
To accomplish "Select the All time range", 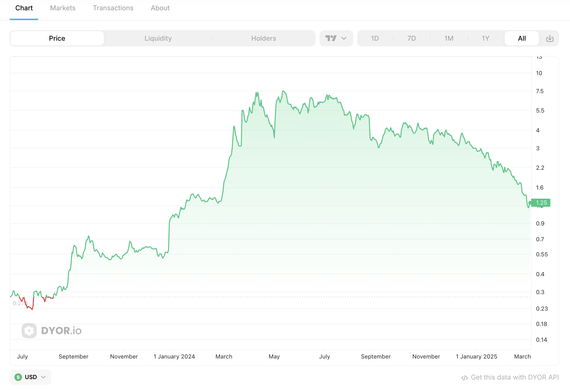I will pyautogui.click(x=522, y=38).
